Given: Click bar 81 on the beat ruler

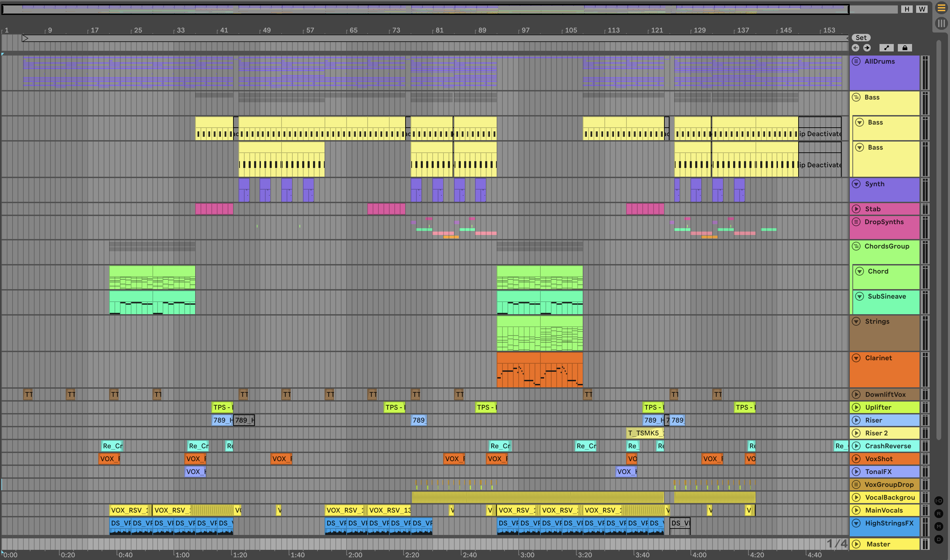Looking at the screenshot, I should (x=439, y=30).
